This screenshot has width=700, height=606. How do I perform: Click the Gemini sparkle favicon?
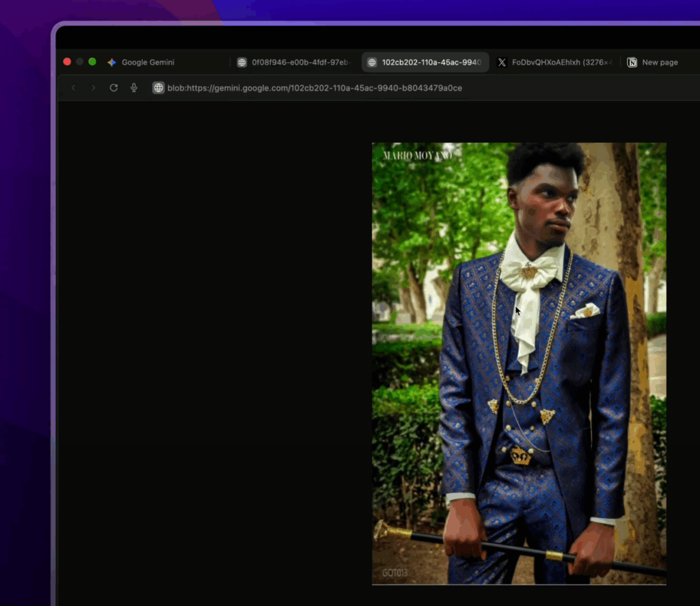pyautogui.click(x=111, y=62)
